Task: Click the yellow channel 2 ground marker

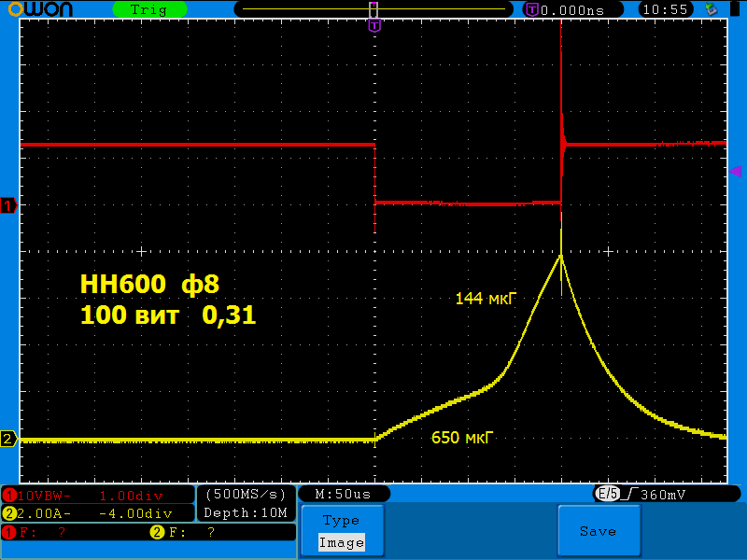Action: coord(8,439)
